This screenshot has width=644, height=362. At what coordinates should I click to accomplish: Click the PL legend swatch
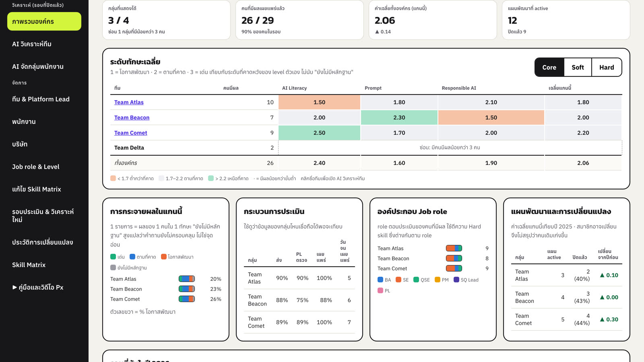380,290
